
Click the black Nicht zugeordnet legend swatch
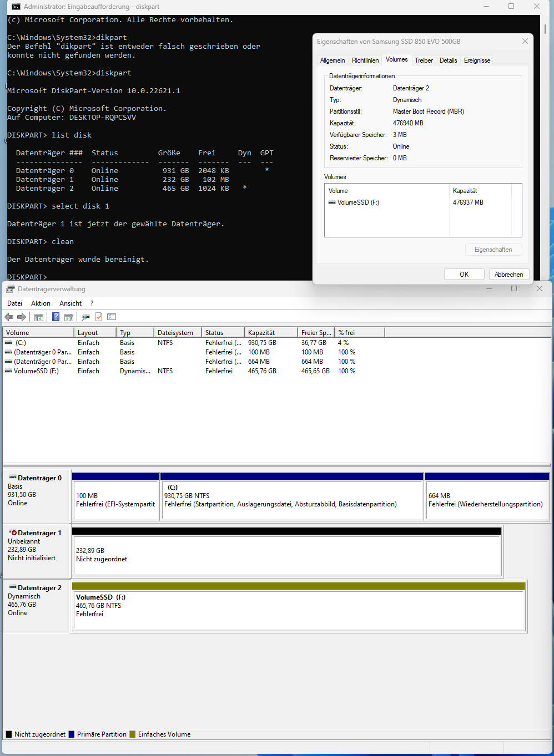point(8,734)
